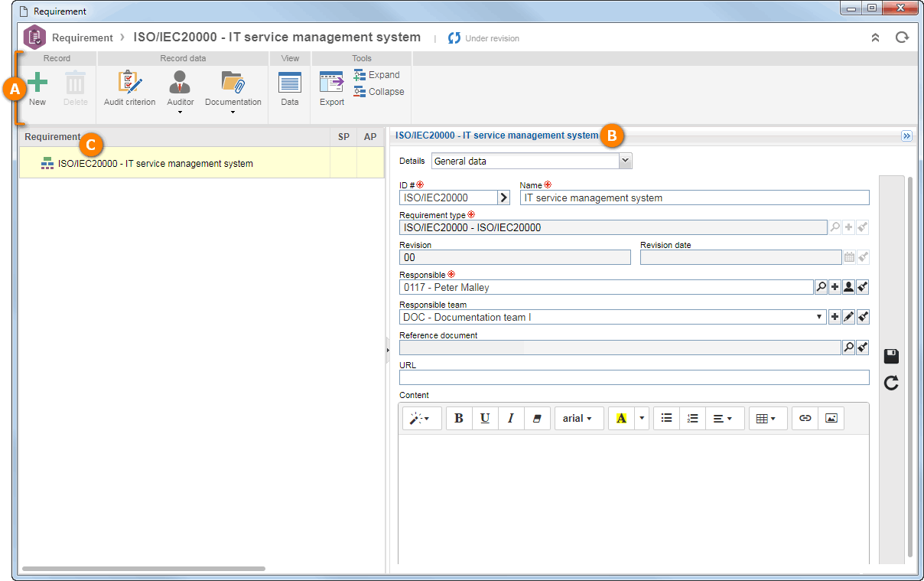Screen dimensions: 924x581
Task: Click the Under revision status indicator
Action: tap(483, 38)
